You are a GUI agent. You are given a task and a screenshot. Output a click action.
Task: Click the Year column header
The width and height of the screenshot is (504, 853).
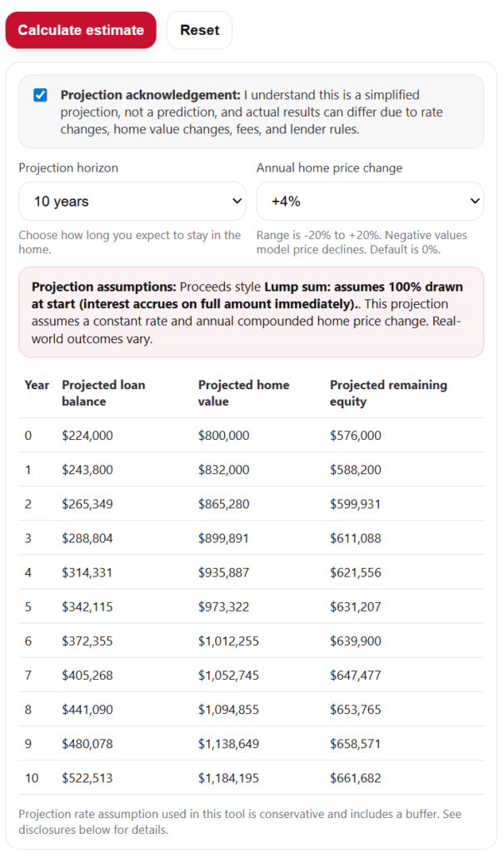click(x=37, y=386)
